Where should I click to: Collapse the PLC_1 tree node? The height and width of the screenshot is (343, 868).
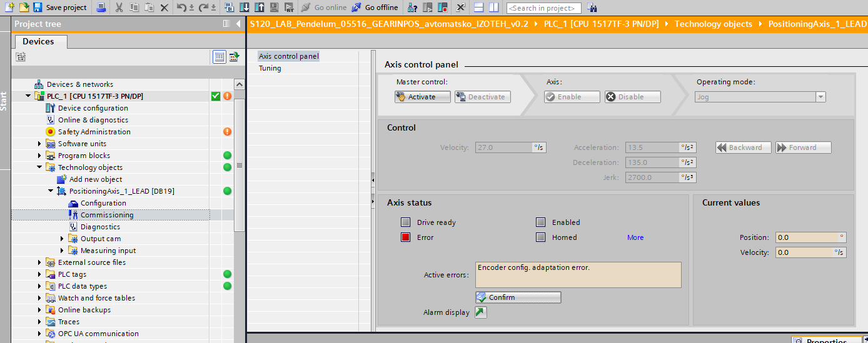[x=28, y=96]
